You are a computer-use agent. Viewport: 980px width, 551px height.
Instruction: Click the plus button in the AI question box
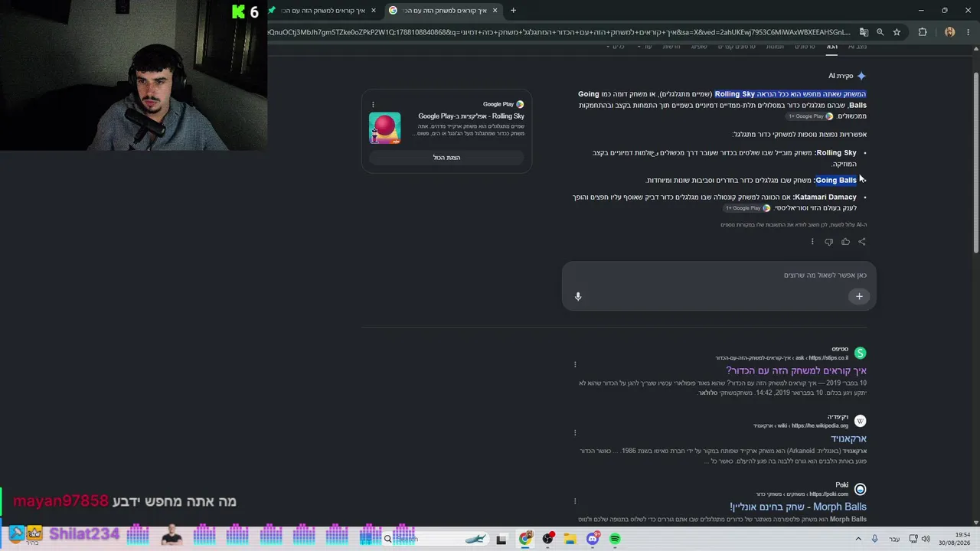(x=859, y=296)
